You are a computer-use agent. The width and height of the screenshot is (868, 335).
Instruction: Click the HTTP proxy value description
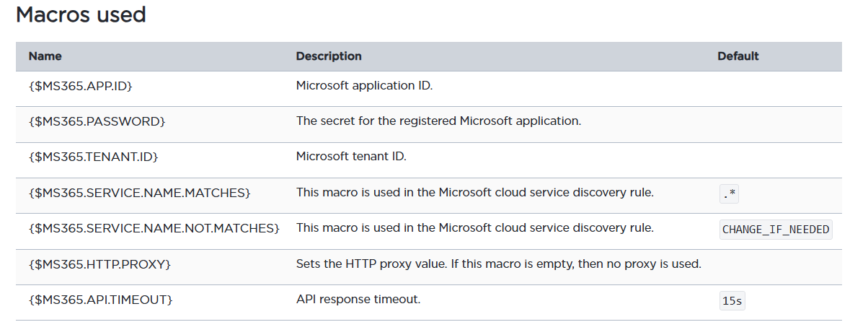pos(498,264)
